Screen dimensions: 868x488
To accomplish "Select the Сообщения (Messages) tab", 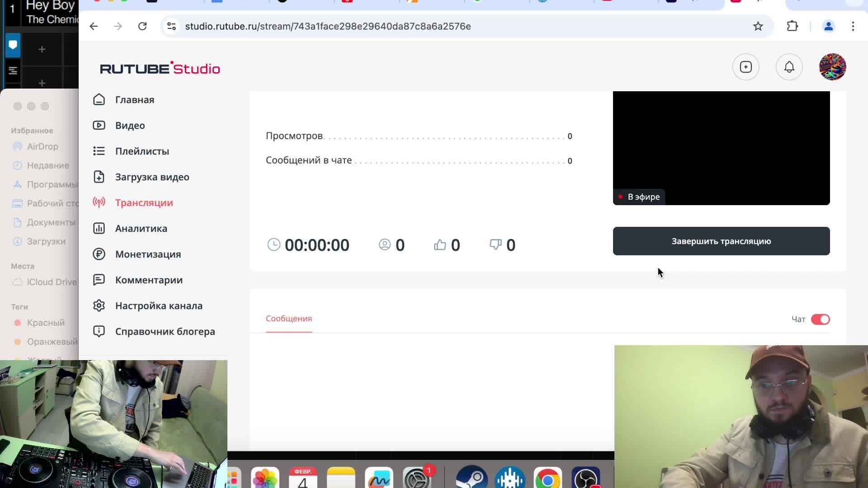I will 288,318.
